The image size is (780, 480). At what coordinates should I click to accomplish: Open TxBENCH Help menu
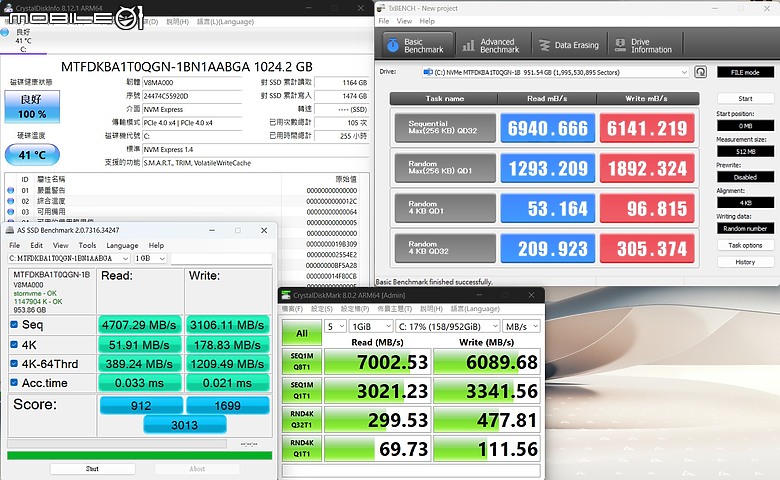coord(427,21)
